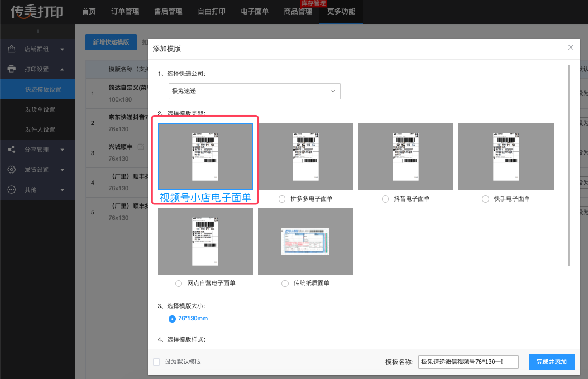The width and height of the screenshot is (588, 379).
Task: Go to 快递模板设置 in sidebar
Action: 37,89
